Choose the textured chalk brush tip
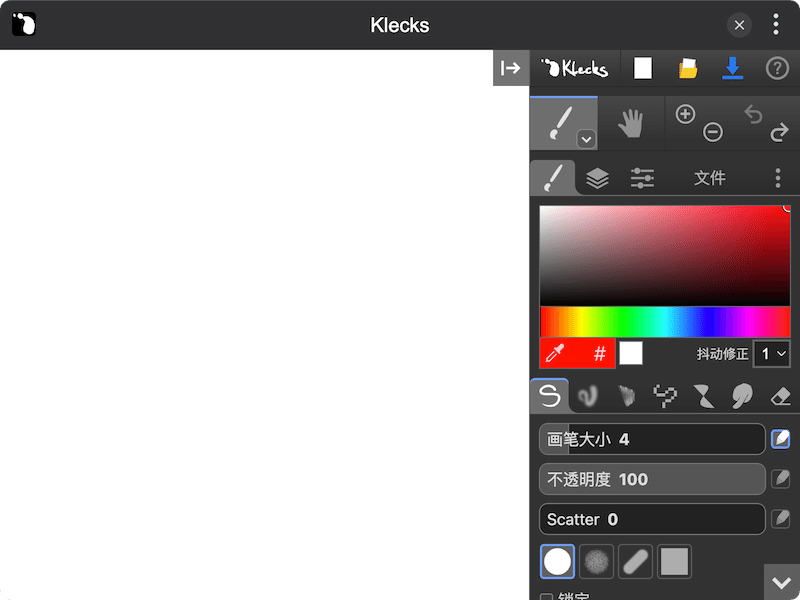The height and width of the screenshot is (600, 800). point(596,561)
